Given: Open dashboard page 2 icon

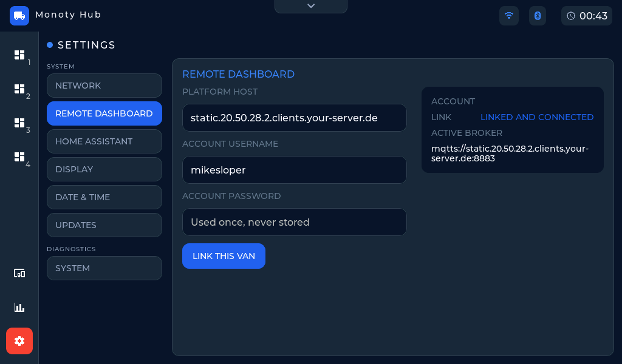Looking at the screenshot, I should pos(19,89).
